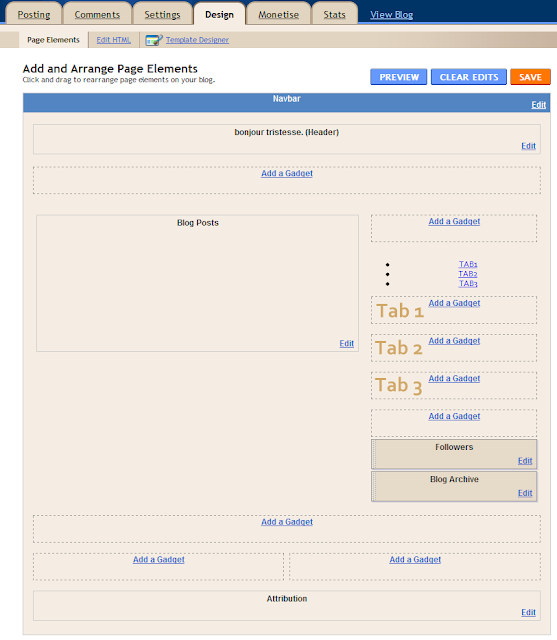Viewport: 557px width, 640px height.
Task: Select the Design tab
Action: [x=220, y=15]
